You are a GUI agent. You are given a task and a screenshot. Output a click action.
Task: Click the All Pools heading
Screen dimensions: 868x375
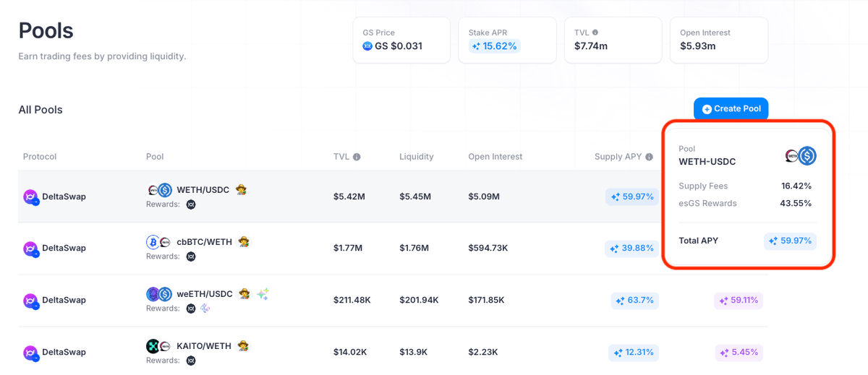41,110
